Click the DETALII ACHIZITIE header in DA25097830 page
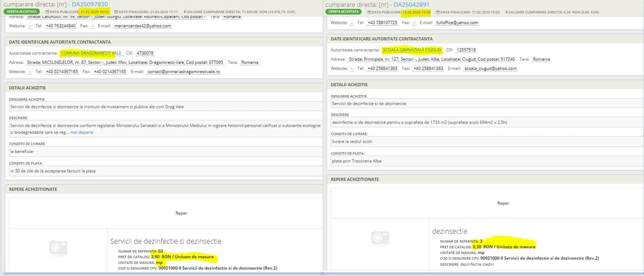 coord(27,88)
